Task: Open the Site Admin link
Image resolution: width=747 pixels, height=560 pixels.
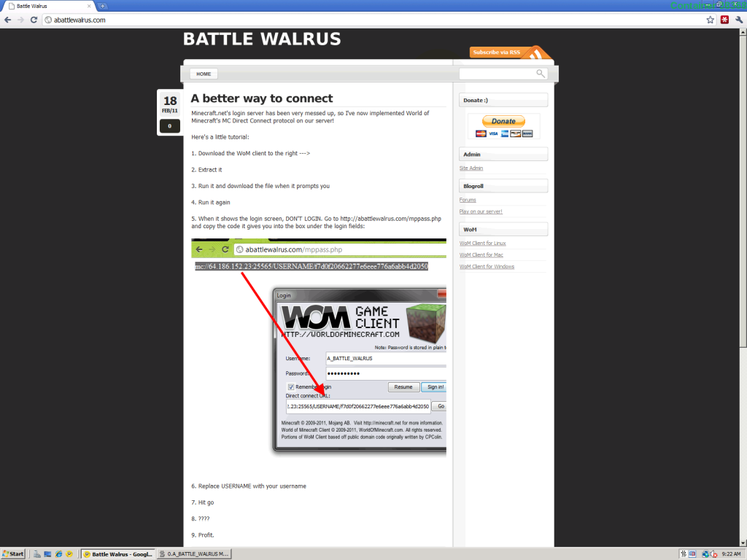Action: 471,168
